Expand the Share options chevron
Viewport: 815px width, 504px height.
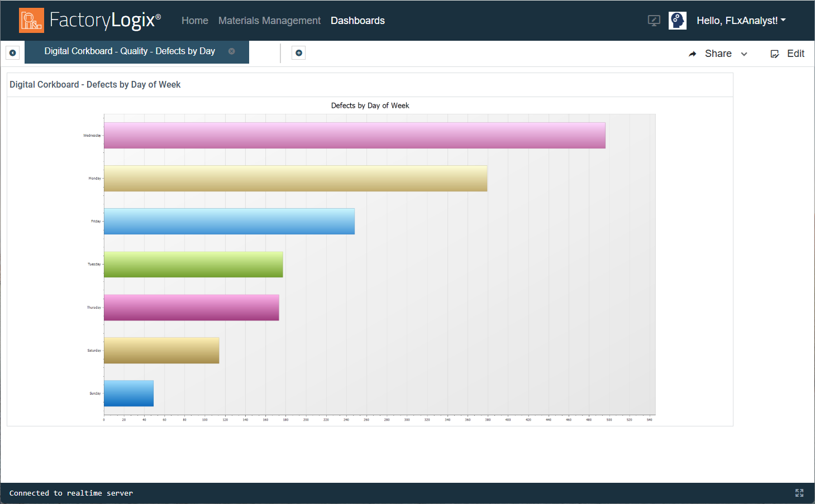point(743,54)
